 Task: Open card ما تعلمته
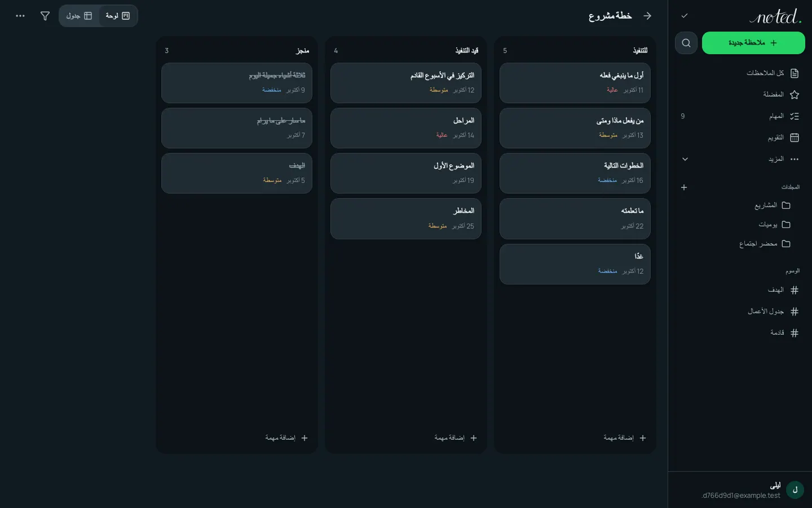[575, 218]
